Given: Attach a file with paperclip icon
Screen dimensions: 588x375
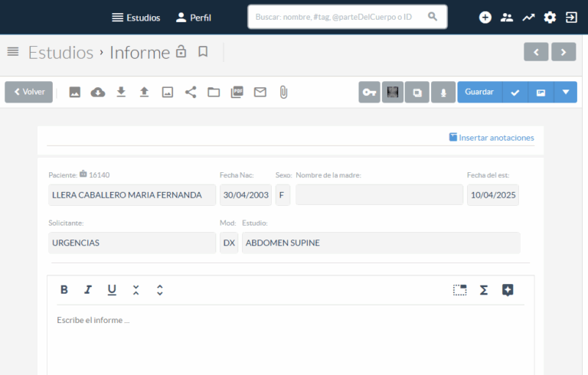Looking at the screenshot, I should point(283,92).
